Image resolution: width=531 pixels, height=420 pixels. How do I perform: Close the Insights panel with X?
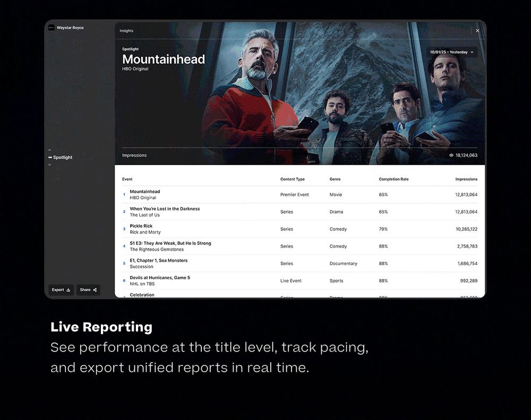pos(477,31)
